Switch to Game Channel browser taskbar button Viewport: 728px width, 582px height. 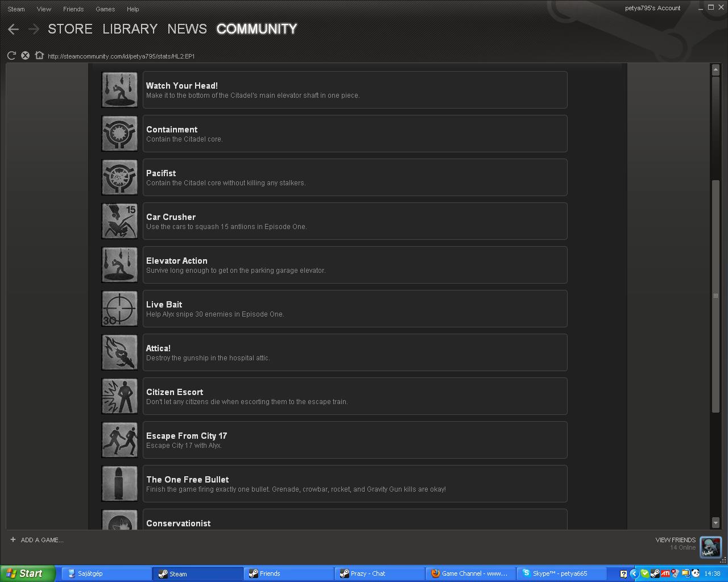click(471, 573)
